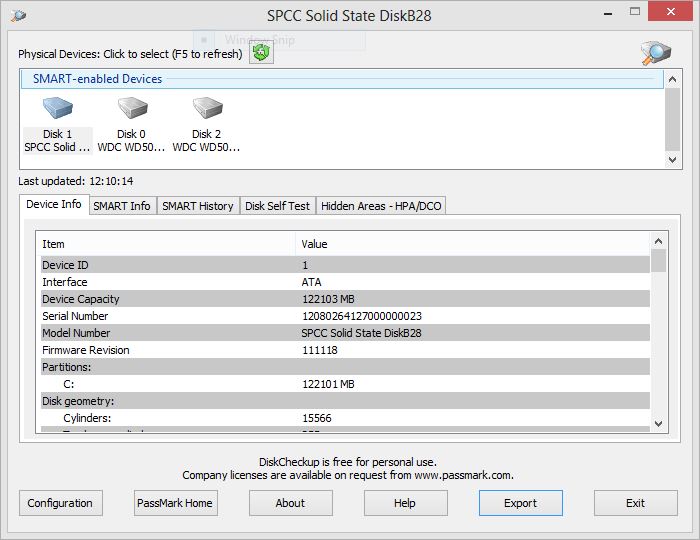700x540 pixels.
Task: Click the green refresh devices icon
Action: click(x=261, y=53)
